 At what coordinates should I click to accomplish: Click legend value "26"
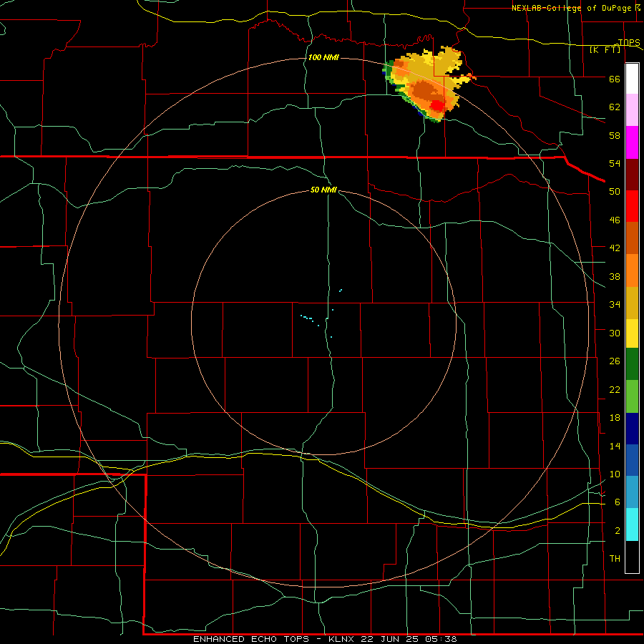tap(615, 361)
